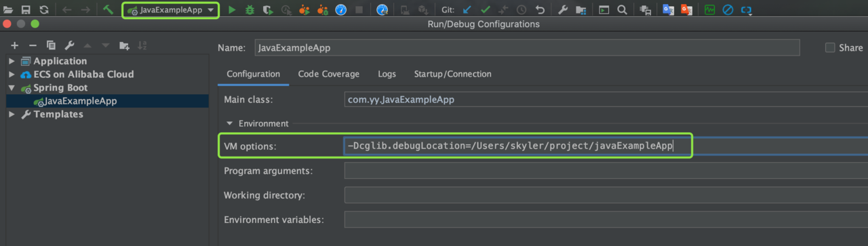The height and width of the screenshot is (246, 868).
Task: Click into the Name input field
Action: tap(528, 48)
